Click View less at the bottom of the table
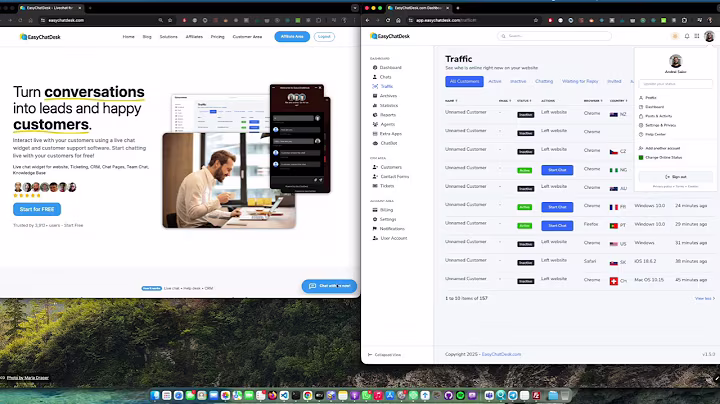The height and width of the screenshot is (404, 720). (704, 298)
